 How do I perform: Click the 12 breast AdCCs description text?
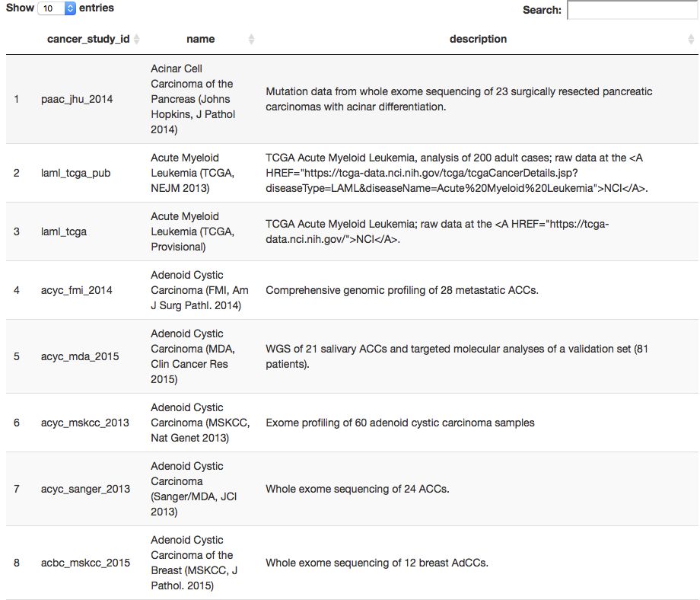pos(377,563)
